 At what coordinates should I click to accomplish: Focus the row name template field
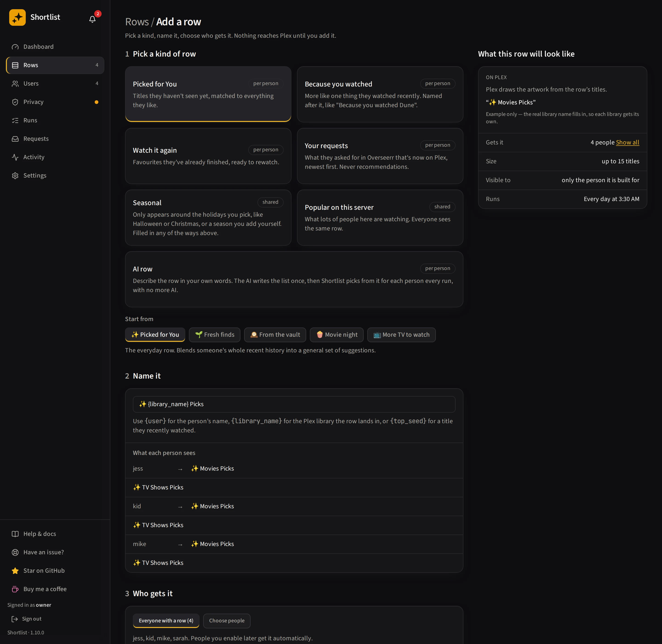294,404
